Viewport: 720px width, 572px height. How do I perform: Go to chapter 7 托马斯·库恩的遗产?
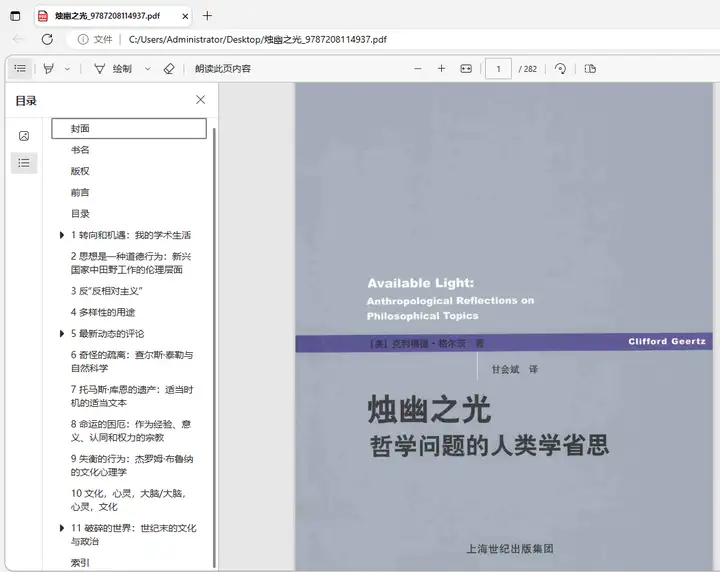[132, 396]
